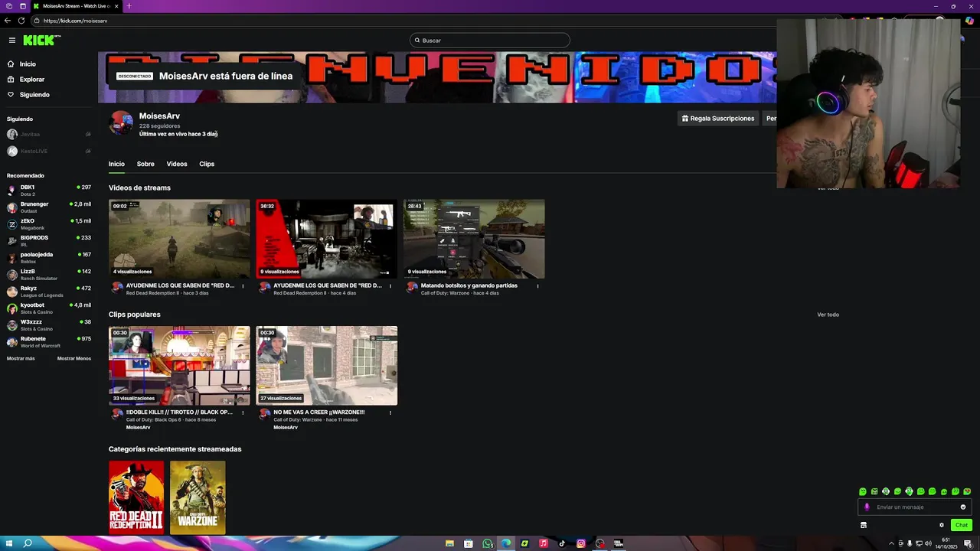Open a new browser tab
980x551 pixels.
point(129,6)
